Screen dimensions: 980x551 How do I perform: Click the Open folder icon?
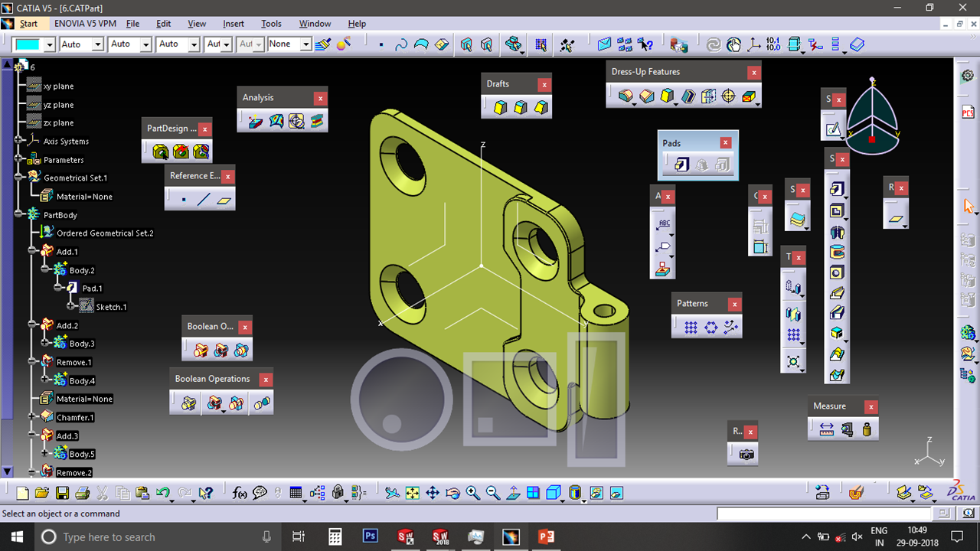pyautogui.click(x=42, y=494)
